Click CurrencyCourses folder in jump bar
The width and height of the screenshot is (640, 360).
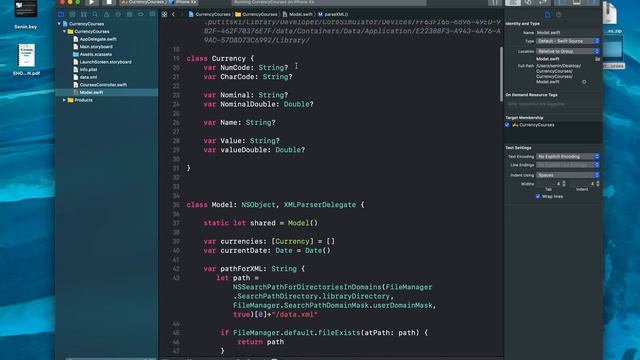(x=256, y=14)
